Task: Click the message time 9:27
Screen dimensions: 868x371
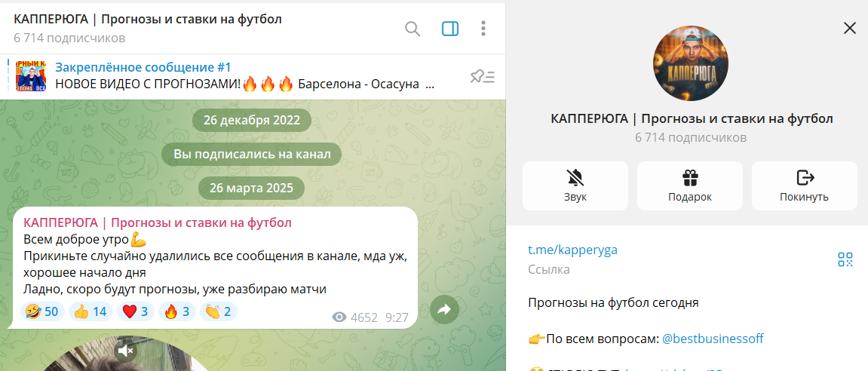Action: tap(397, 318)
